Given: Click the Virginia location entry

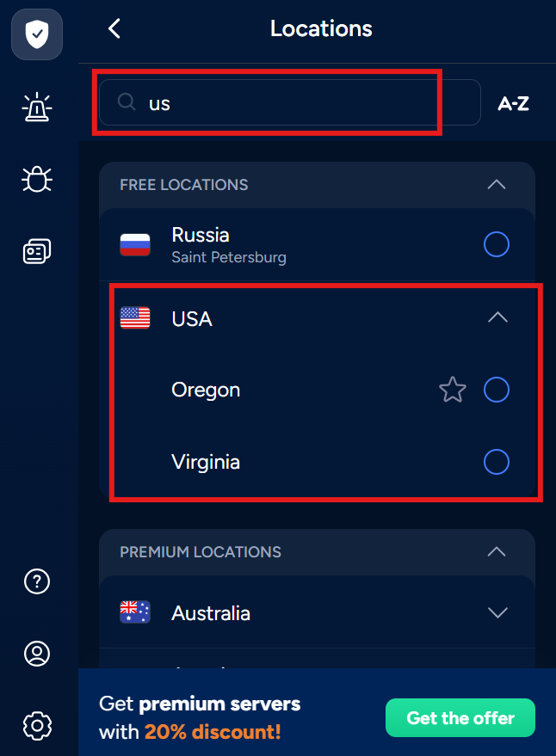Looking at the screenshot, I should 206,463.
